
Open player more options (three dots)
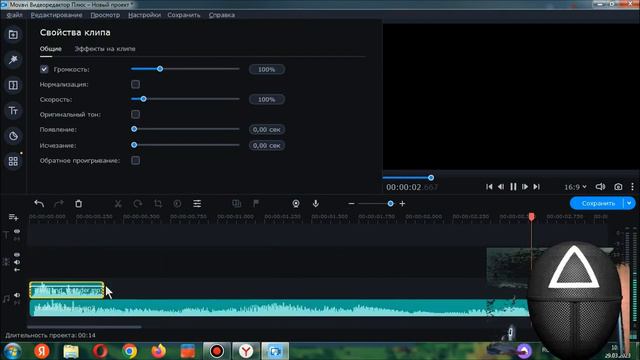[632, 187]
